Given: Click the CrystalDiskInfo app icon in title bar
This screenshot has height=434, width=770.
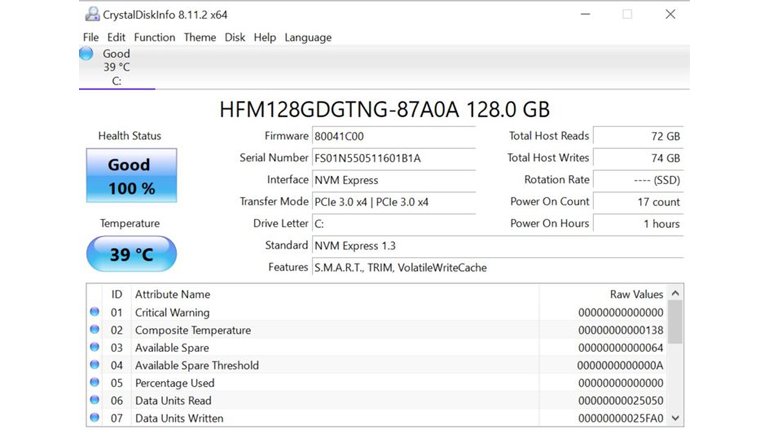Looking at the screenshot, I should coord(92,14).
